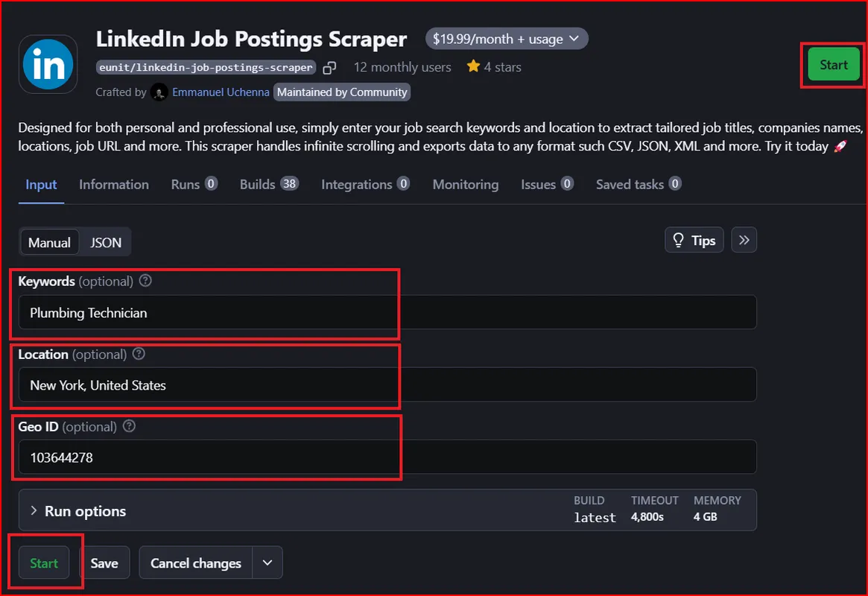Open the Tips lightbulb button
Screen dimensions: 868x596
click(694, 240)
